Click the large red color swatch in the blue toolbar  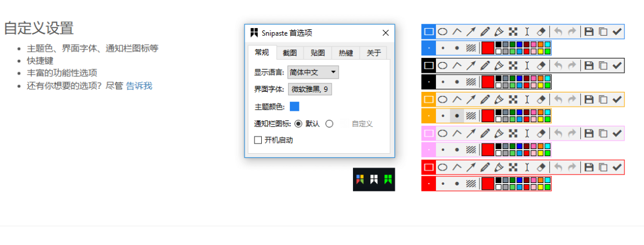click(x=488, y=48)
